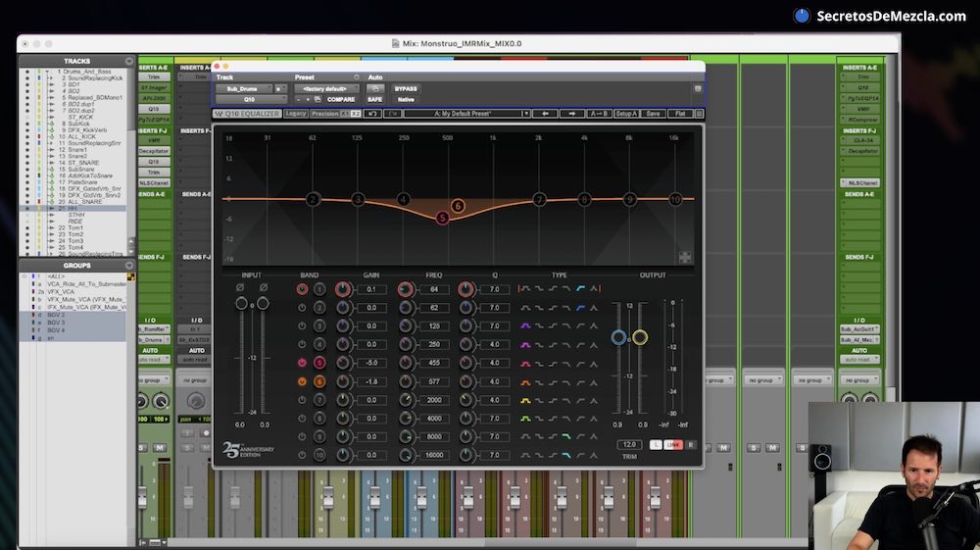Open Q10 insert selector dropdown

coord(250,99)
